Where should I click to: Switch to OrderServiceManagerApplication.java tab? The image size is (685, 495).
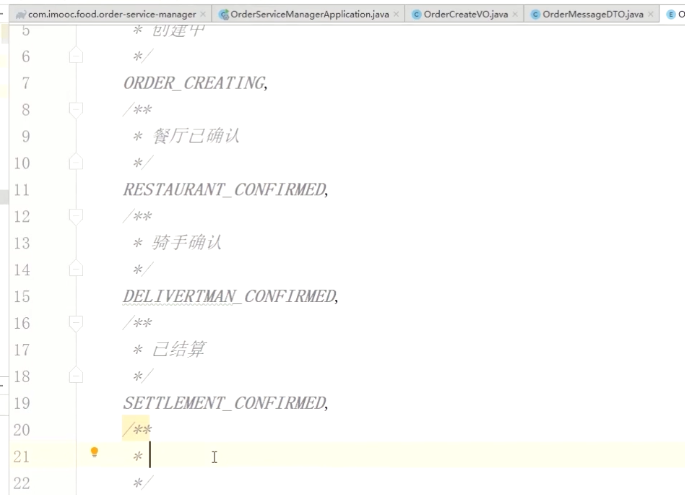tap(310, 14)
